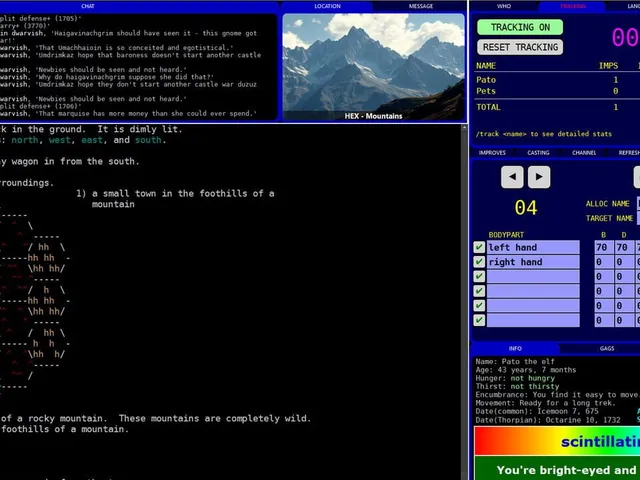Click the empty third bodypart name field
The width and height of the screenshot is (640, 480).
click(533, 276)
